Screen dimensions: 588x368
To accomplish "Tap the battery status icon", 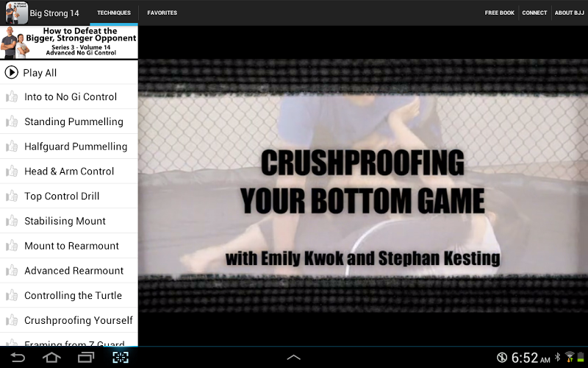I will tap(581, 357).
